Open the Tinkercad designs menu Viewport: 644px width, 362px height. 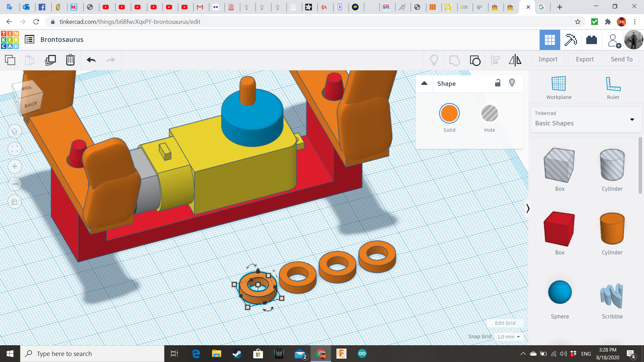point(30,39)
